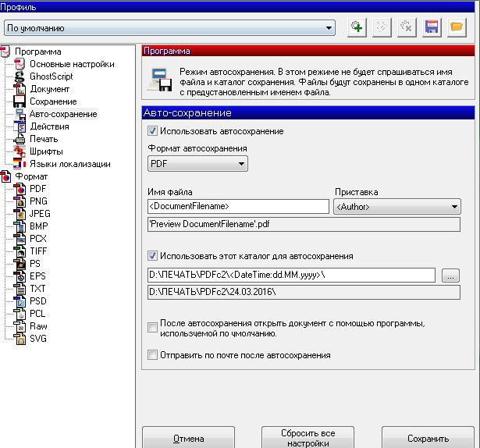
Task: Disable the 'Использовать автосохранение' checkbox
Action: tap(153, 131)
